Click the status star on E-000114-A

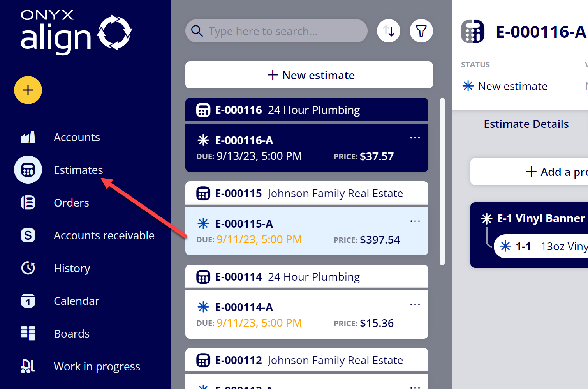(203, 307)
